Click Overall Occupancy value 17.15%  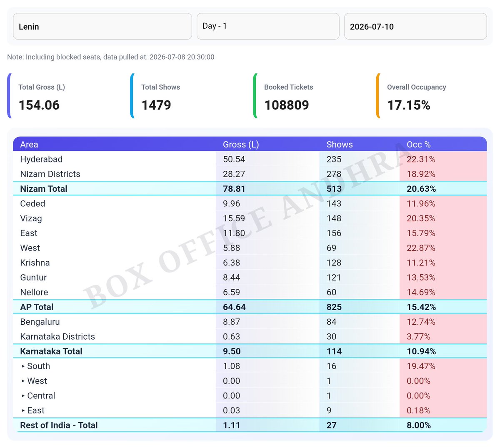pos(409,105)
